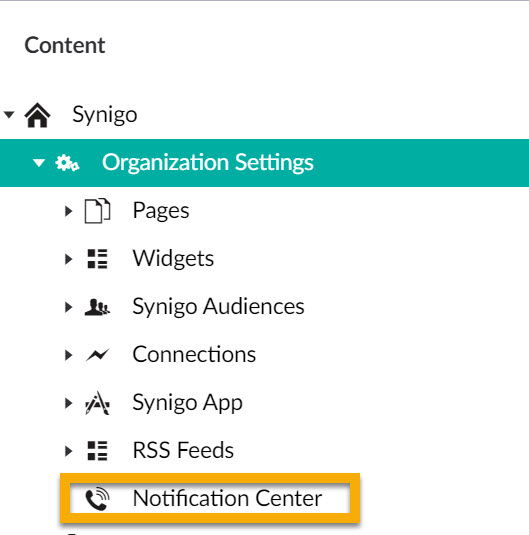Screen dimensions: 529x535
Task: Click the Widgets list icon
Action: click(97, 259)
